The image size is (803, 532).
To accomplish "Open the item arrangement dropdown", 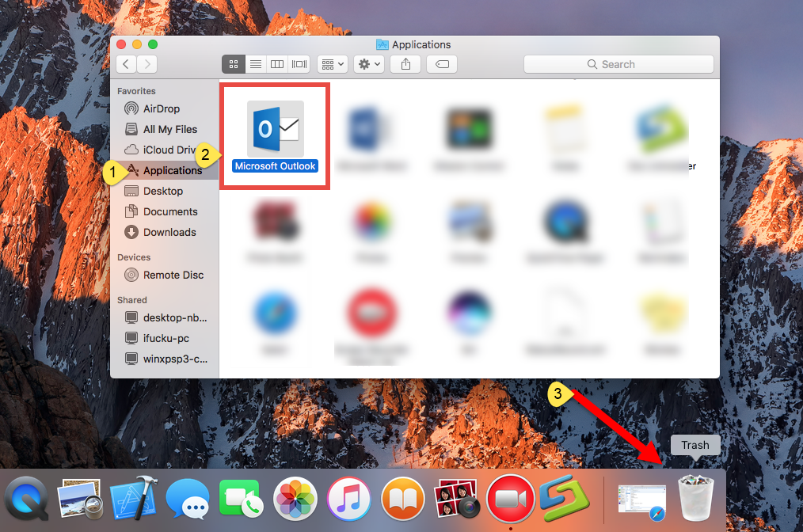I will 332,64.
